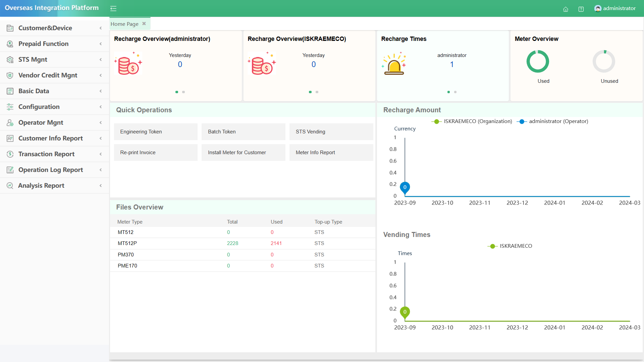Click the Customer&Device sidebar icon

pos(10,28)
